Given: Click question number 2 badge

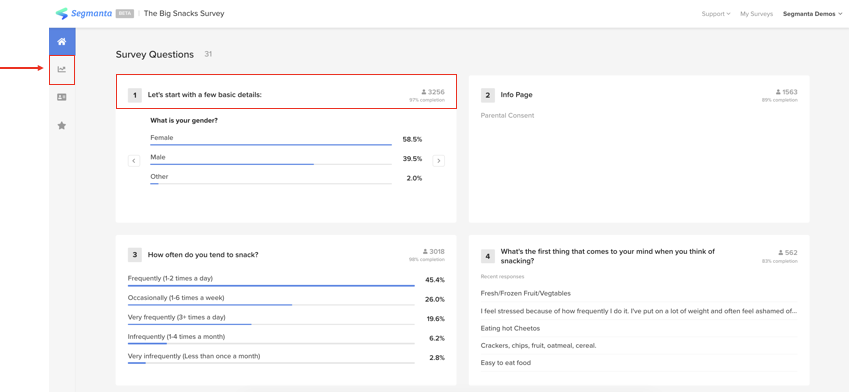Looking at the screenshot, I should [487, 95].
